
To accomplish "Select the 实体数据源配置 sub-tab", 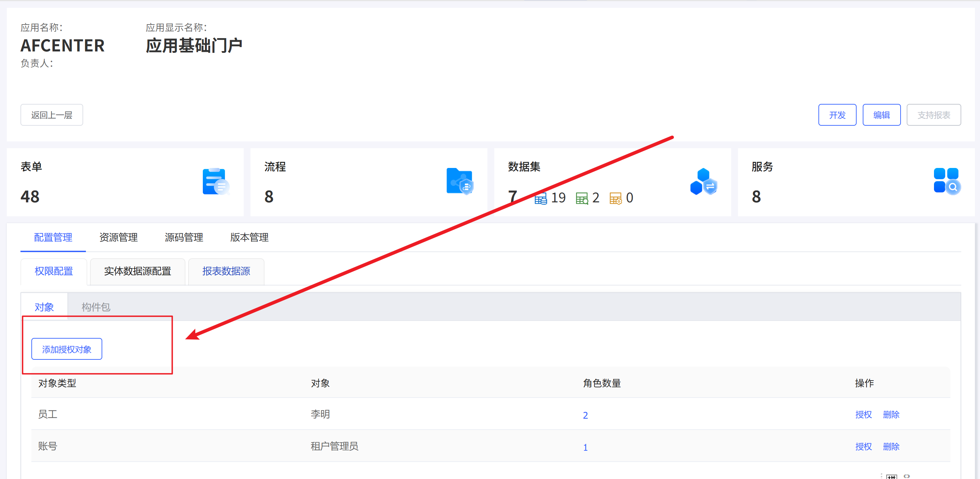I will pyautogui.click(x=137, y=272).
